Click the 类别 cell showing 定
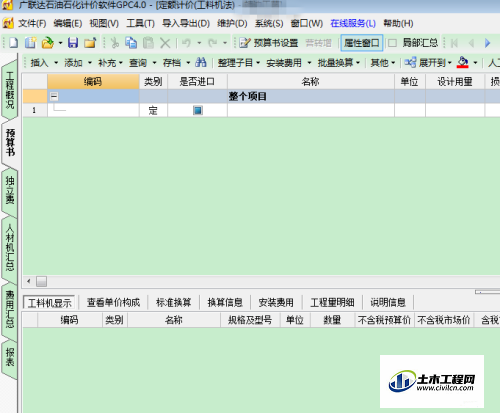Screen dimensions: 500x413 click(153, 110)
